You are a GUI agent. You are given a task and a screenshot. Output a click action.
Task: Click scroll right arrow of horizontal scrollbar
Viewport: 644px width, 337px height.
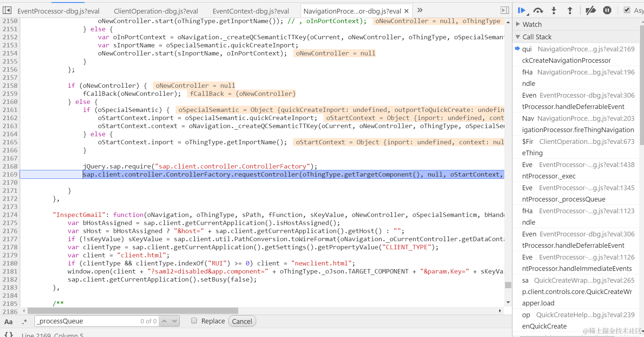pyautogui.click(x=500, y=311)
